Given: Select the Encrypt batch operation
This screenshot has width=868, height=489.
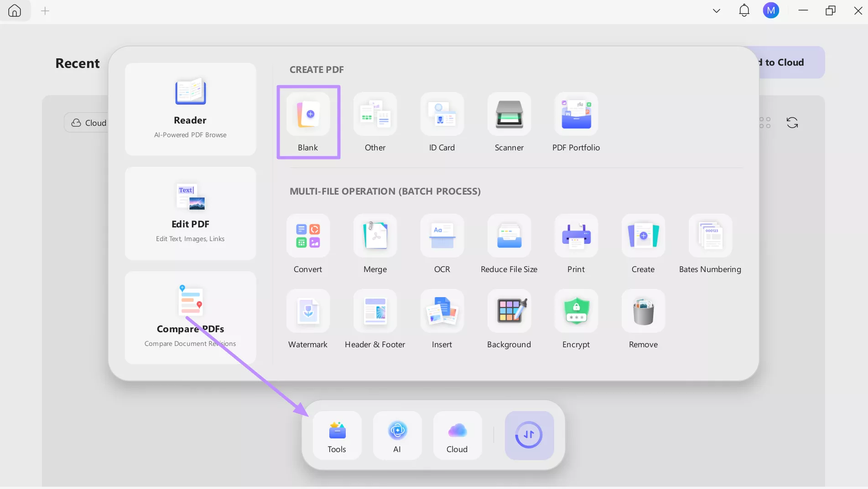Looking at the screenshot, I should (x=576, y=319).
